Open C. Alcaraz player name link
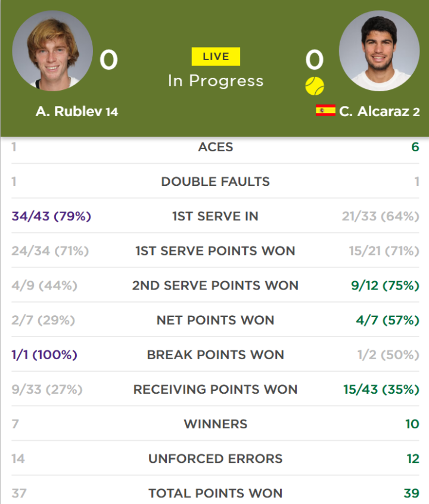429x504 pixels. click(380, 111)
